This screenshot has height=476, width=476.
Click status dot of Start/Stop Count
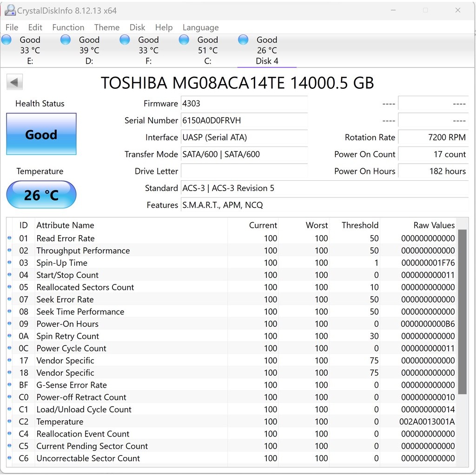[9, 275]
